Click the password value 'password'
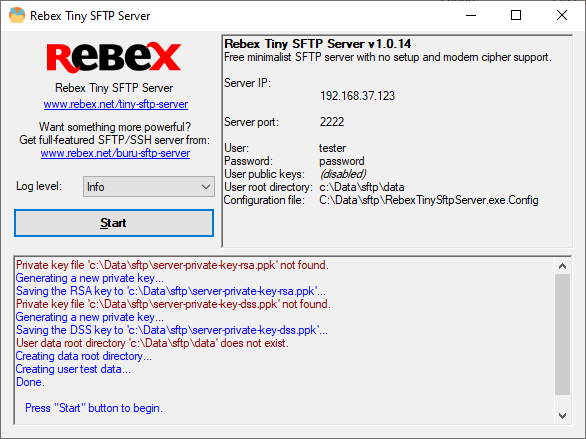This screenshot has width=586, height=439. click(342, 161)
